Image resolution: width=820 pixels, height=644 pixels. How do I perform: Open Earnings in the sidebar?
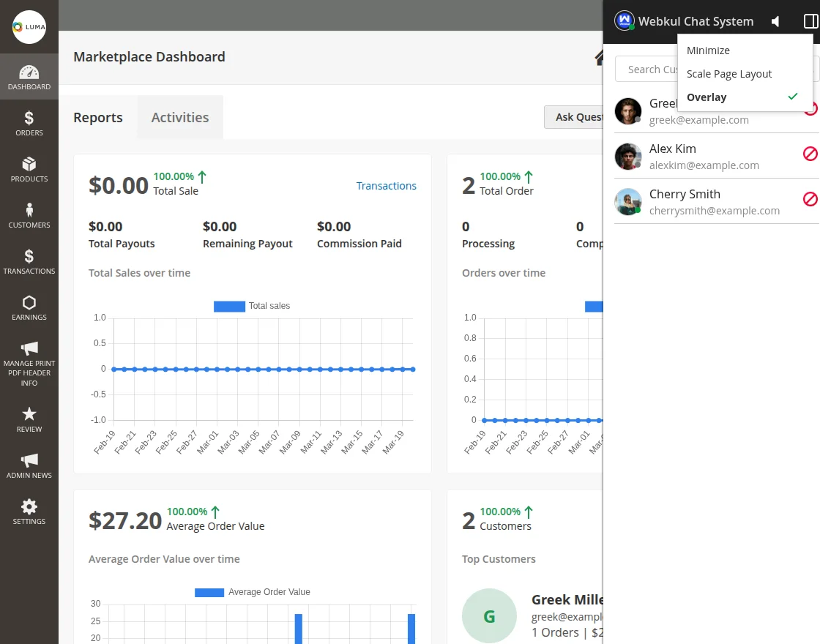29,307
